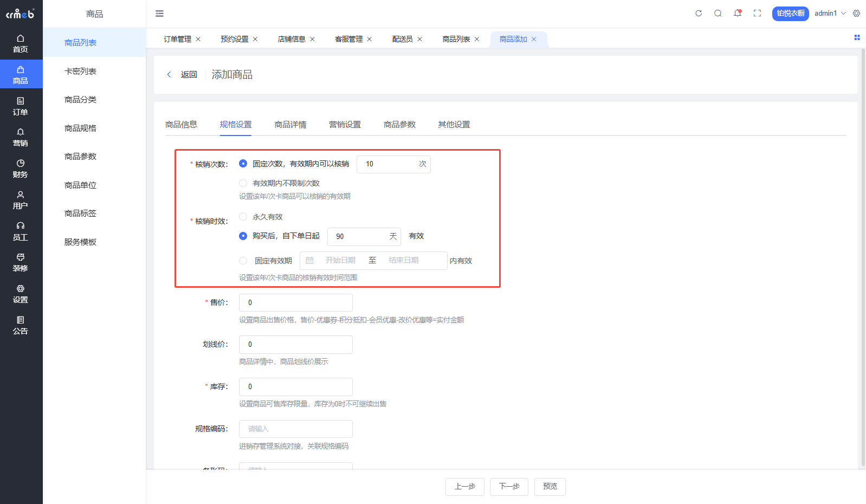The image size is (866, 504).
Task: Open the 公告 announcements sidebar section
Action: [21, 325]
